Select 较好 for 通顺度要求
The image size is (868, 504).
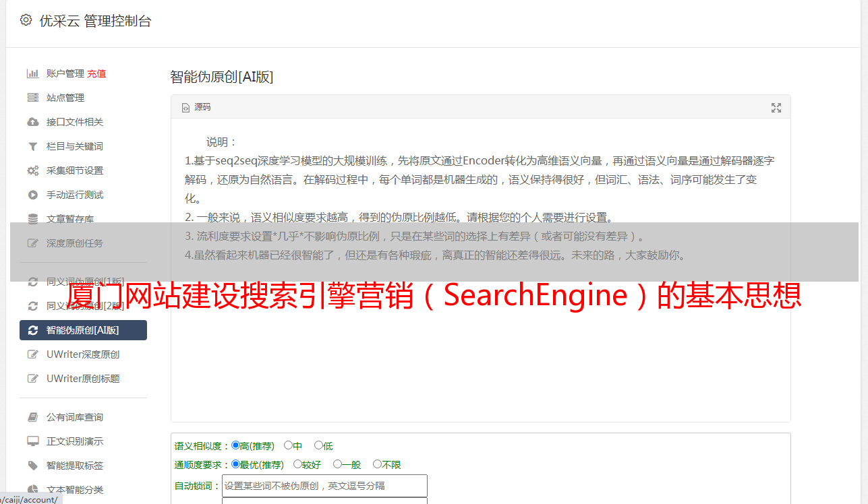tap(297, 464)
